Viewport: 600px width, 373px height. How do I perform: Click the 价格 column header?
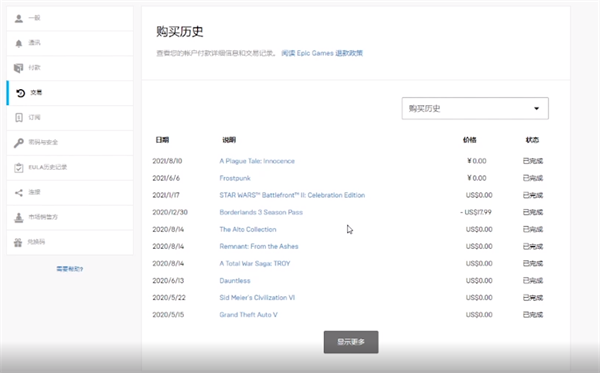470,140
